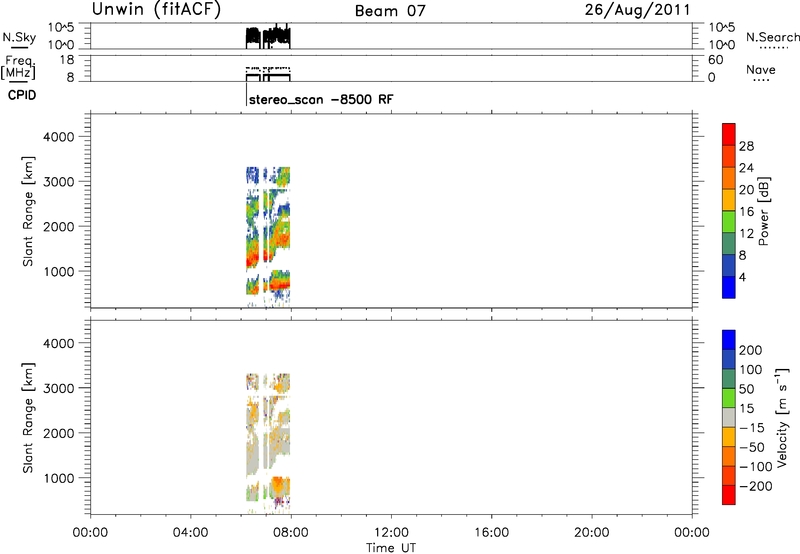Click the '1000' tick on the Velocity panel

pyautogui.click(x=59, y=478)
